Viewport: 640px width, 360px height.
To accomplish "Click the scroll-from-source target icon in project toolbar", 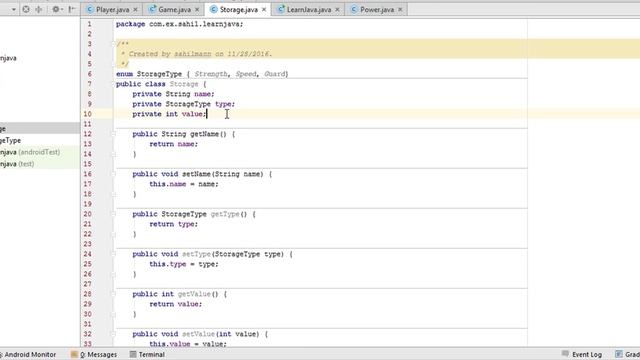I will (x=26, y=9).
